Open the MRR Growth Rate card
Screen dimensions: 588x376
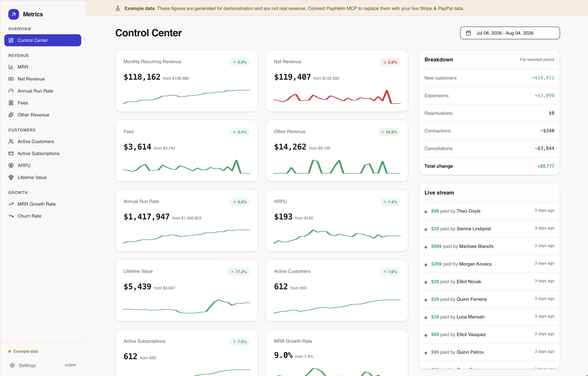click(337, 353)
